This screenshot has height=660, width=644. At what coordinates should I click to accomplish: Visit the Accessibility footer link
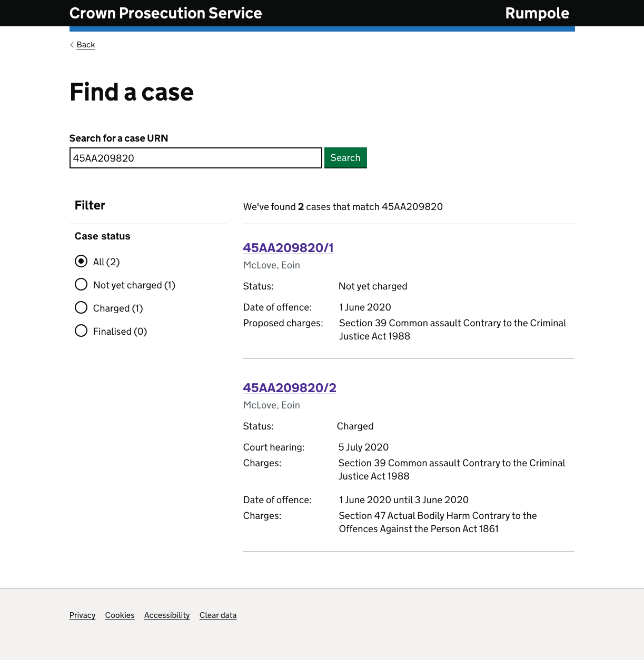point(167,615)
